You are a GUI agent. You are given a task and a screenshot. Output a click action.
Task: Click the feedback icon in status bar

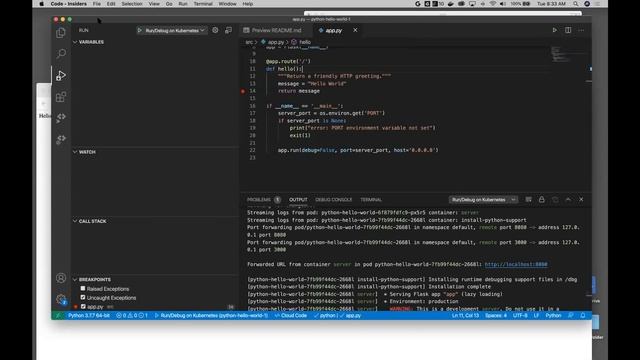tap(571, 316)
